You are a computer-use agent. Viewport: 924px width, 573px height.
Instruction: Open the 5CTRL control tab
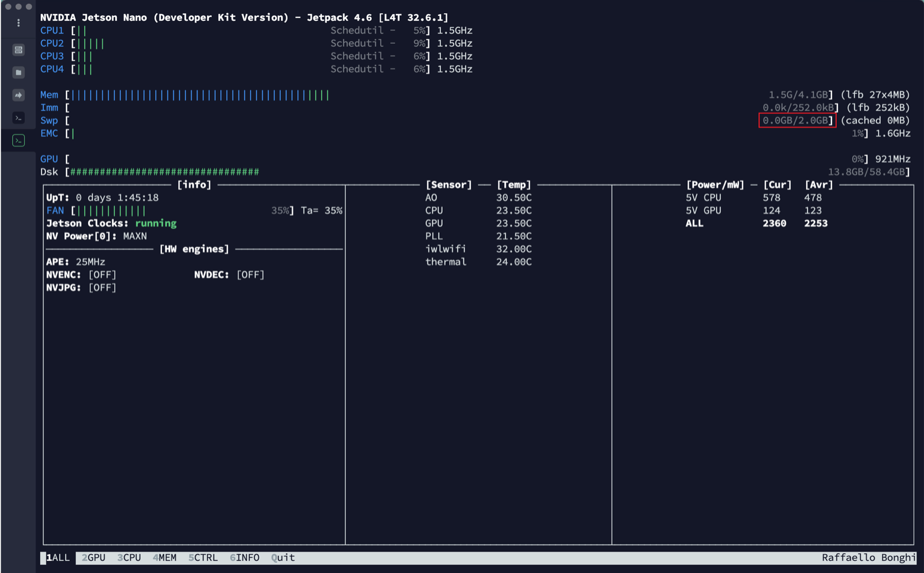coord(203,558)
